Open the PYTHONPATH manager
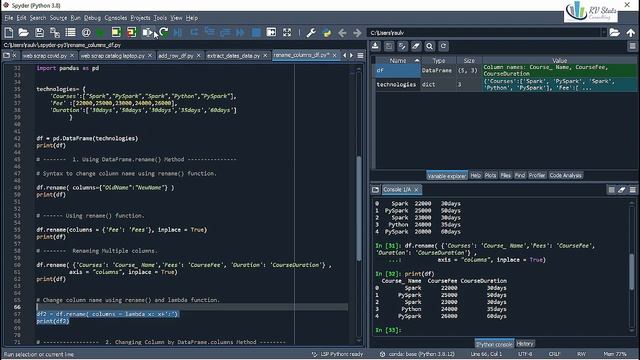Viewport: 640px width, 360px height. [x=327, y=33]
